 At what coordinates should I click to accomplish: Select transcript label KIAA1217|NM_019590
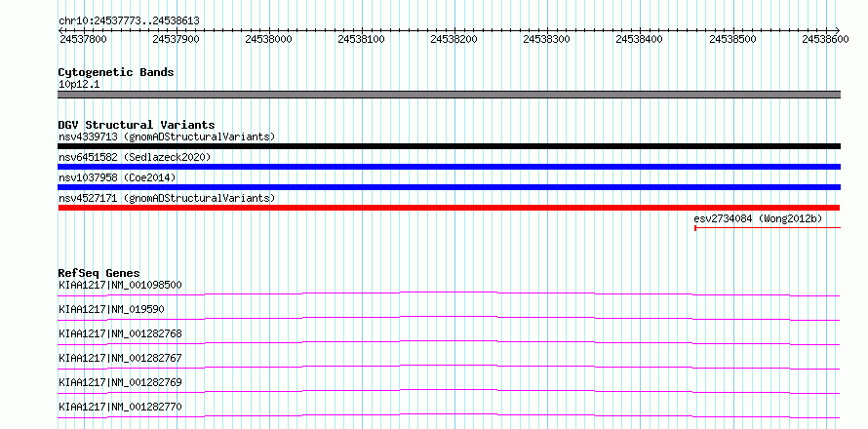click(111, 309)
